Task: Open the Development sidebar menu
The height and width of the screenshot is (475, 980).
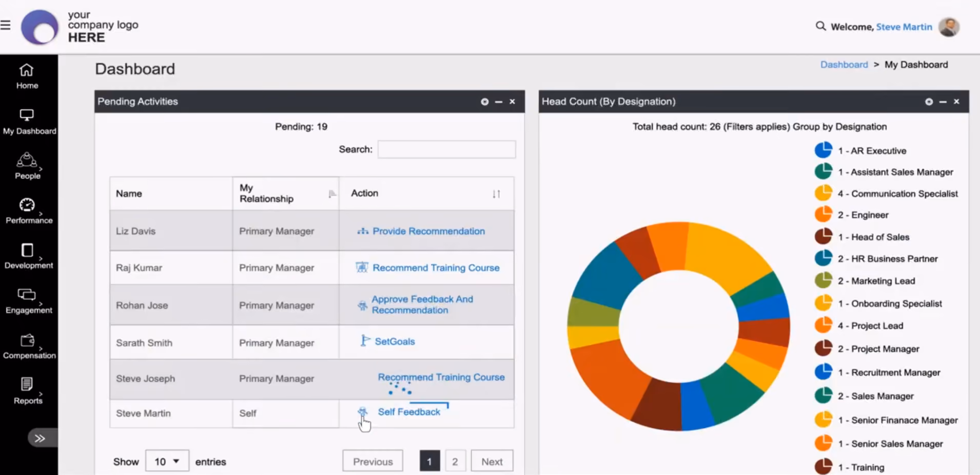Action: click(x=29, y=256)
